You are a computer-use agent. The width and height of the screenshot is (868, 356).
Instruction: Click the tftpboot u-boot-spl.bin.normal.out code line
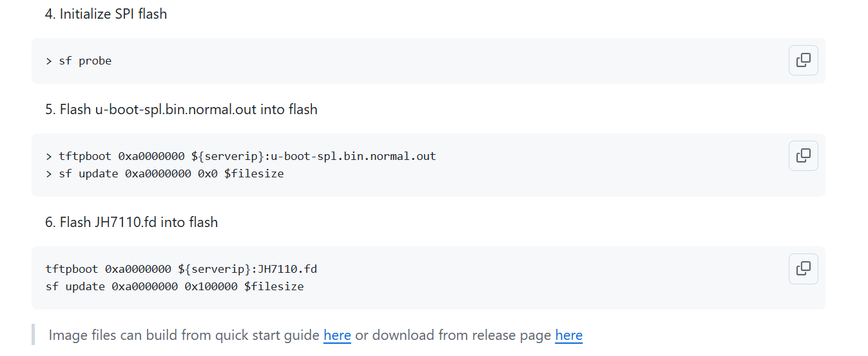point(241,157)
